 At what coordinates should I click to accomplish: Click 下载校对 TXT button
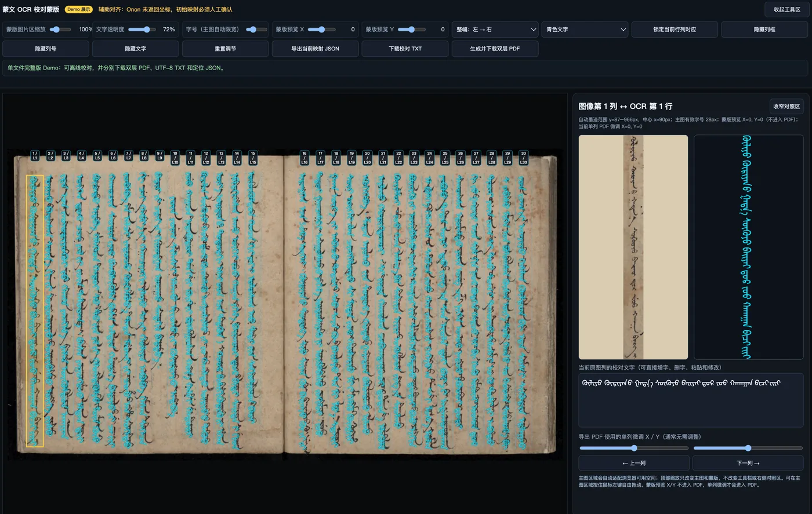click(x=405, y=49)
